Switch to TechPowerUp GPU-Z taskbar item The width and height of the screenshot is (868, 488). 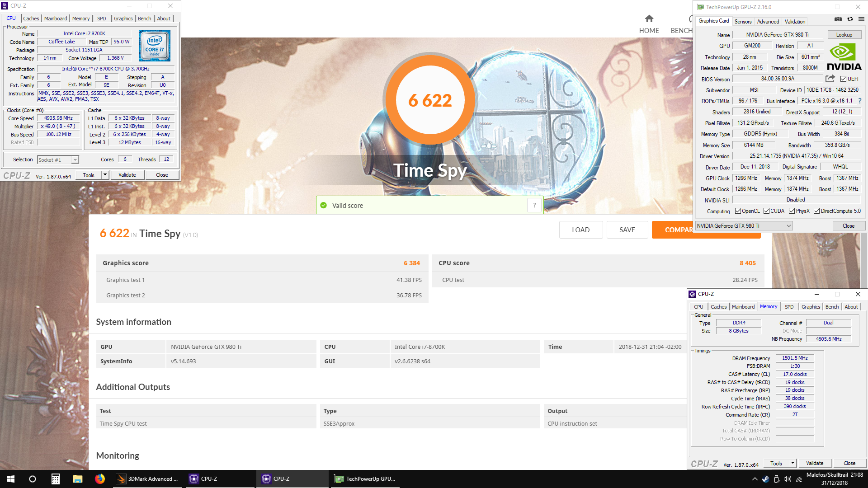(365, 479)
